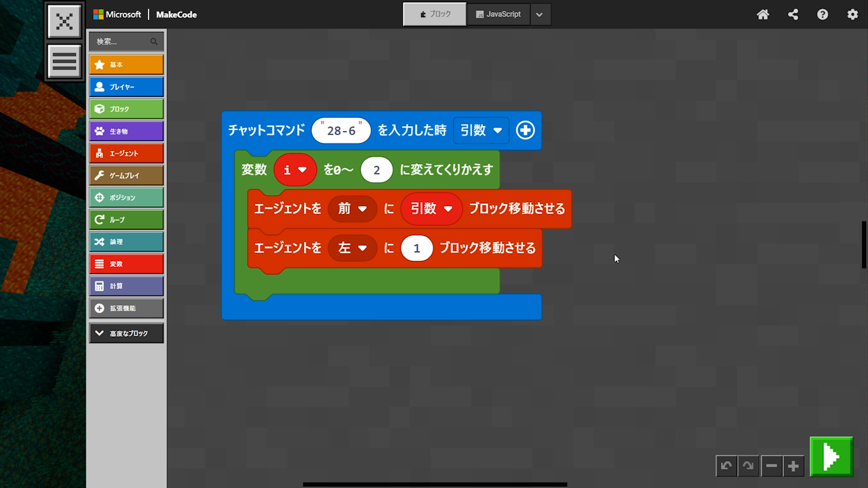Open the ループ block category
This screenshot has height=488, width=868.
pyautogui.click(x=126, y=220)
